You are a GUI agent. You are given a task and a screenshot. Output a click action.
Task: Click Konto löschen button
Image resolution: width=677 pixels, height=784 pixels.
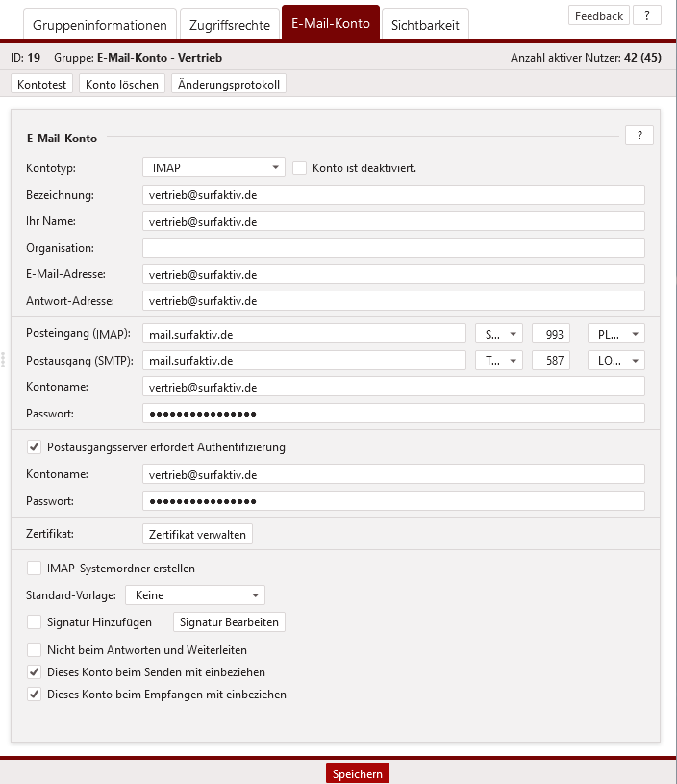[x=122, y=85]
